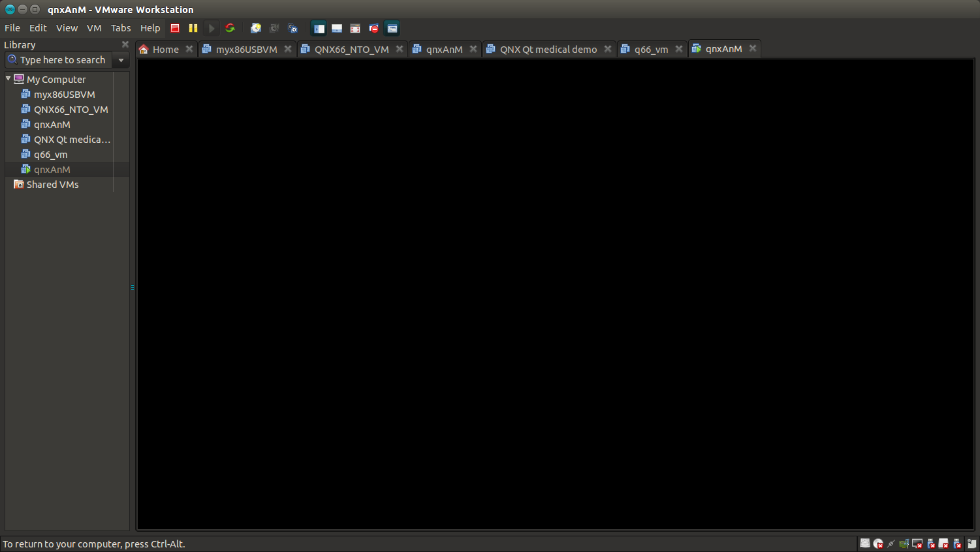The height and width of the screenshot is (552, 980).
Task: Open the snapshot manager icon
Action: (292, 28)
